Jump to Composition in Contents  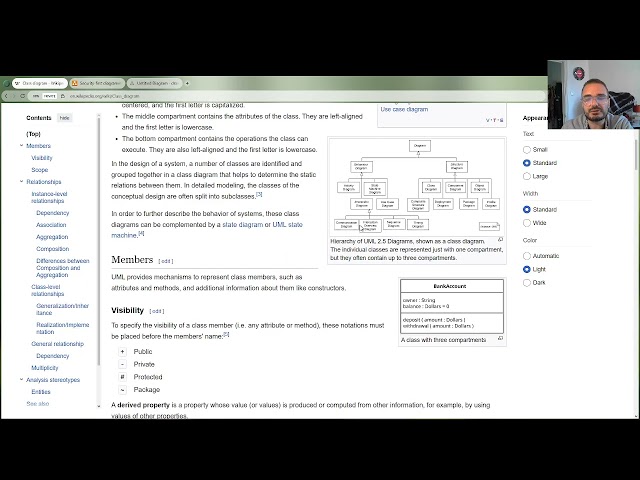coord(52,249)
